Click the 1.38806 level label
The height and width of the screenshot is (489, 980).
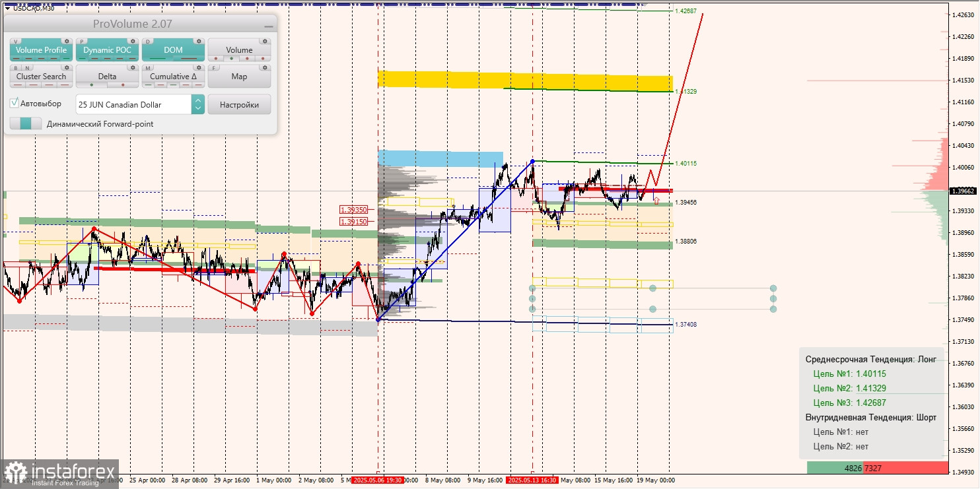(x=685, y=241)
